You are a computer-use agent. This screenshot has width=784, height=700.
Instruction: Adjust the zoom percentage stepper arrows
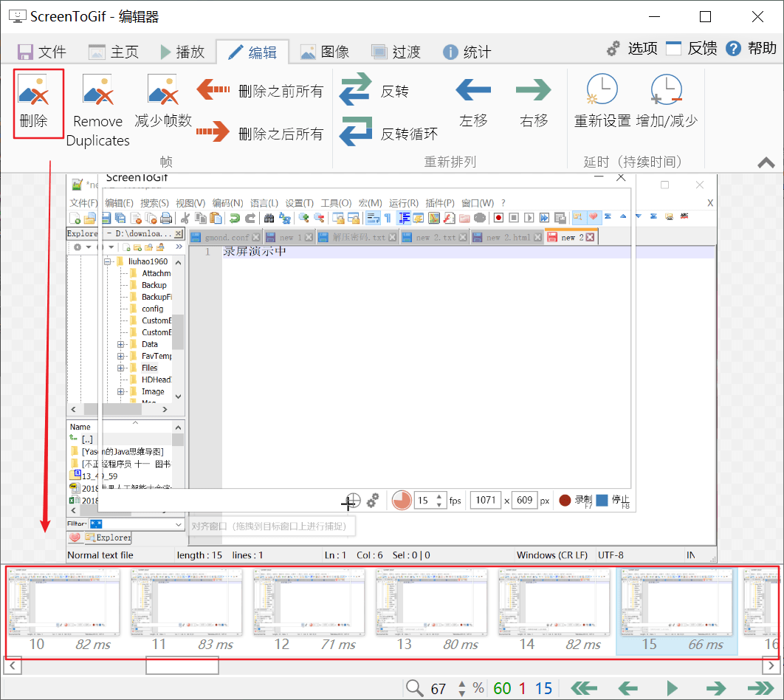pyautogui.click(x=462, y=688)
